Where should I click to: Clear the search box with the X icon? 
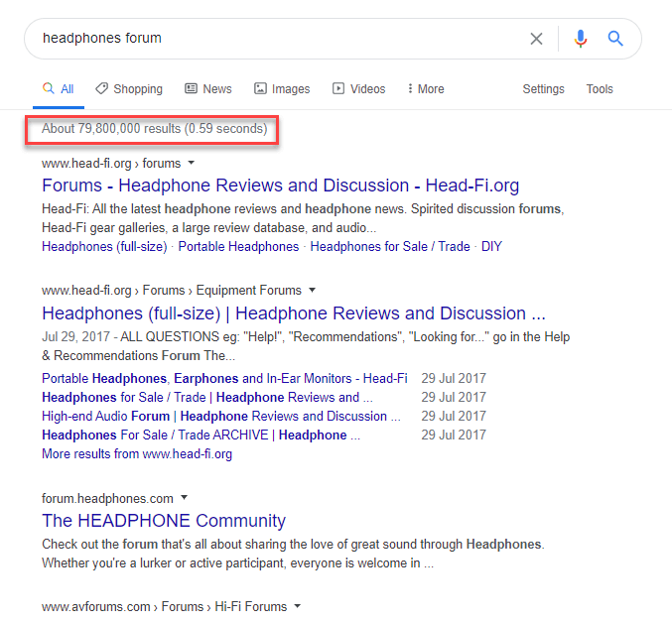(536, 39)
